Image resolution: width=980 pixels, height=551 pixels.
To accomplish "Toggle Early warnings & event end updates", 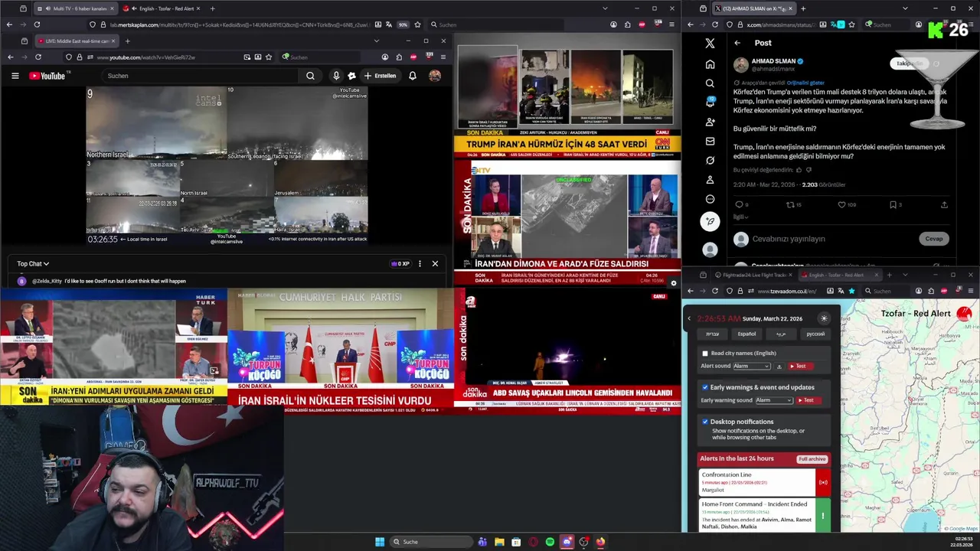I will [705, 387].
